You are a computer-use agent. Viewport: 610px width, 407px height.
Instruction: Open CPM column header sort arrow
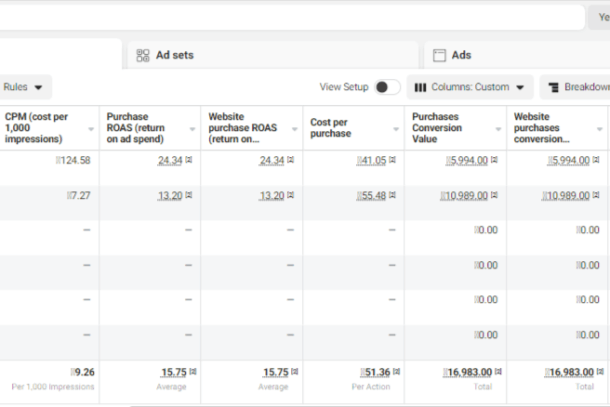point(91,129)
